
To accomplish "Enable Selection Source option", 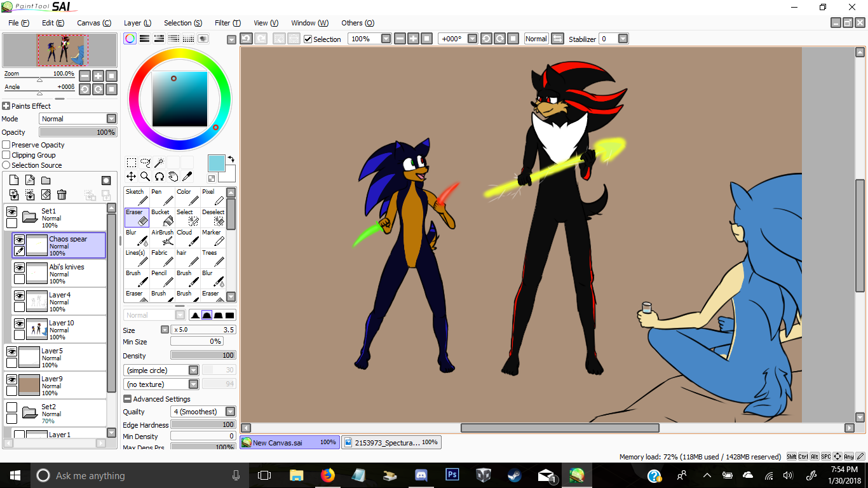I will pyautogui.click(x=6, y=165).
